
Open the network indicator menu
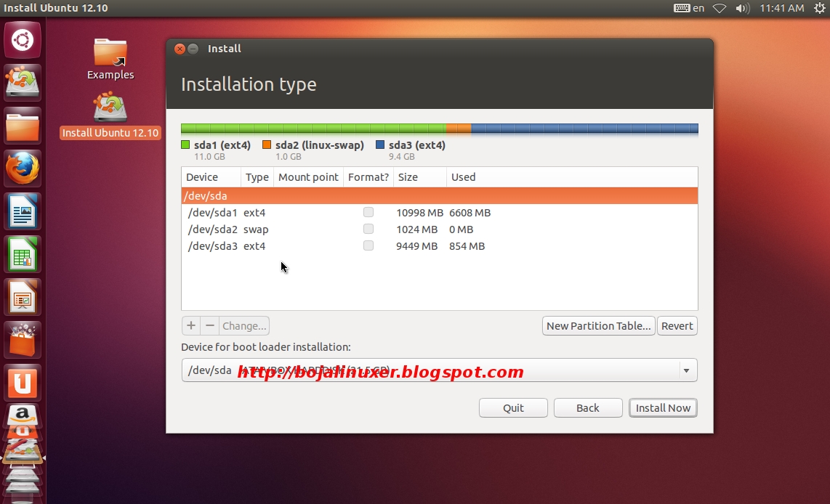tap(720, 8)
